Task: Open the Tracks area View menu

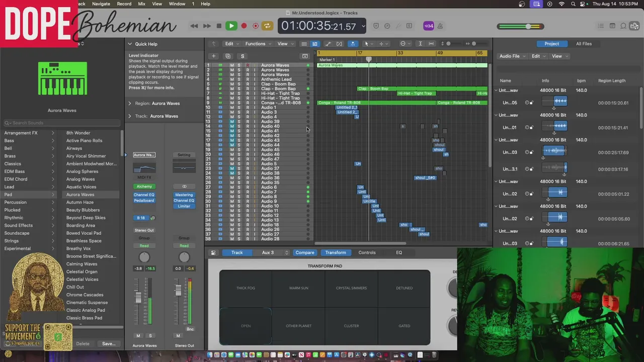Action: [x=285, y=44]
